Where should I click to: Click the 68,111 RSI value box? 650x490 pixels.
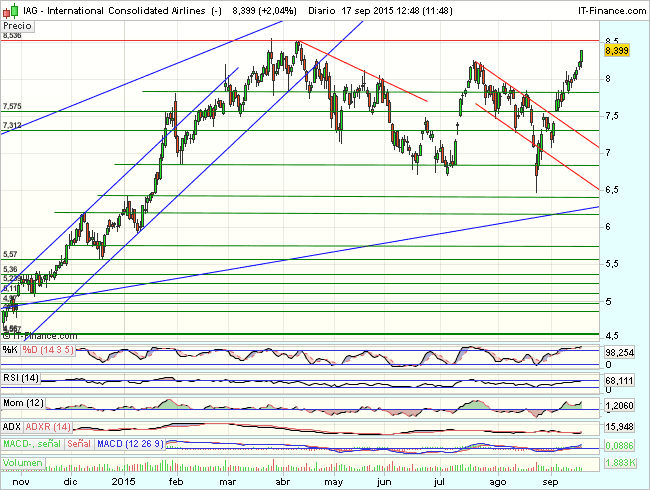click(x=619, y=380)
